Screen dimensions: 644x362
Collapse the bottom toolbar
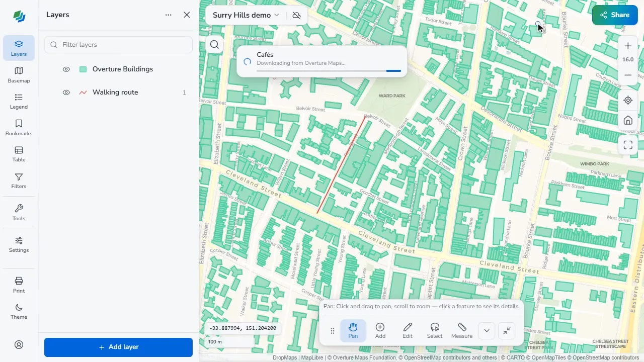coord(507,331)
